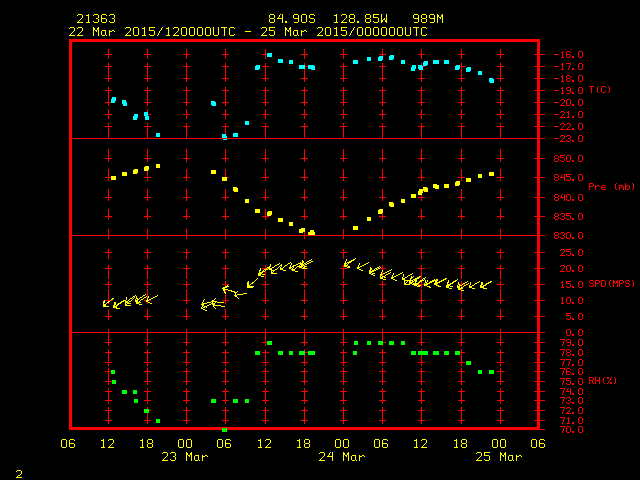Select the 25 Mar date label

coord(497,456)
